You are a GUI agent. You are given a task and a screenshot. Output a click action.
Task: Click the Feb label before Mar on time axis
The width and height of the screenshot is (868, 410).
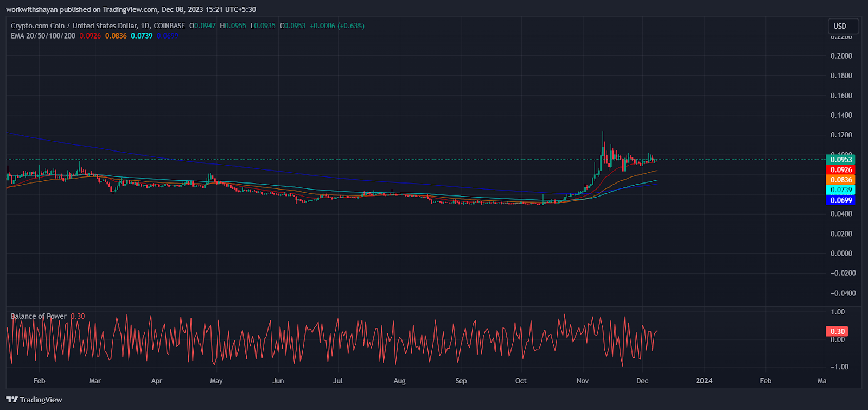click(39, 381)
